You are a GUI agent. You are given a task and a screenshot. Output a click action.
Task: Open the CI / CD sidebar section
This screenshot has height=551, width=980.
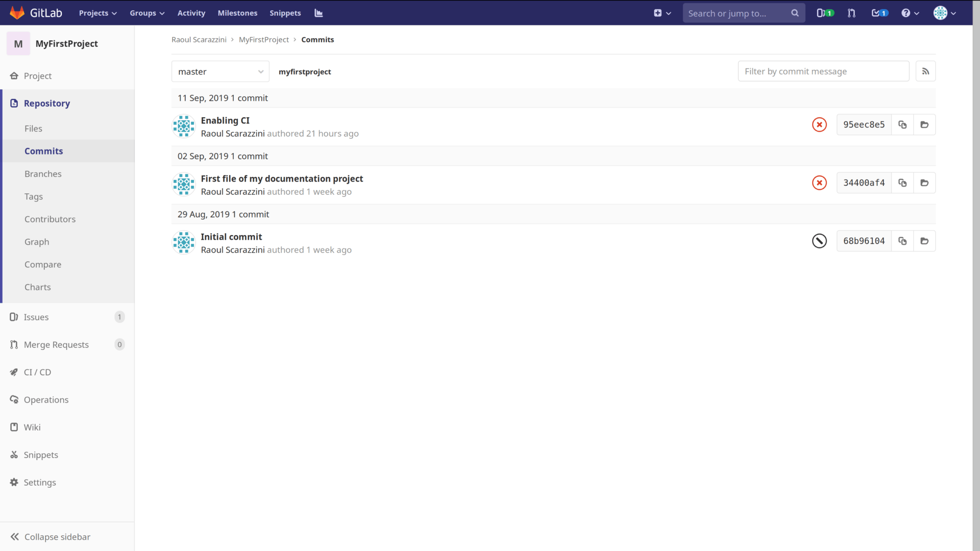tap(37, 372)
